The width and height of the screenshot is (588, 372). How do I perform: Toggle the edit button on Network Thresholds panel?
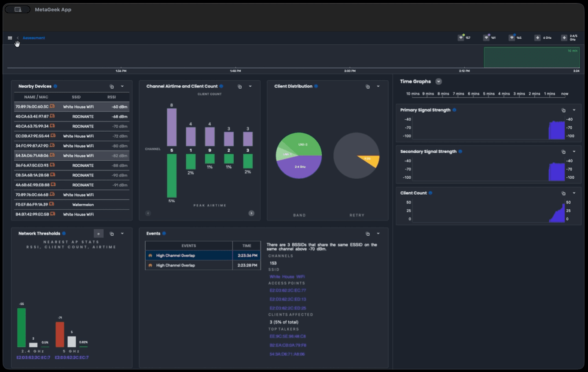(99, 233)
